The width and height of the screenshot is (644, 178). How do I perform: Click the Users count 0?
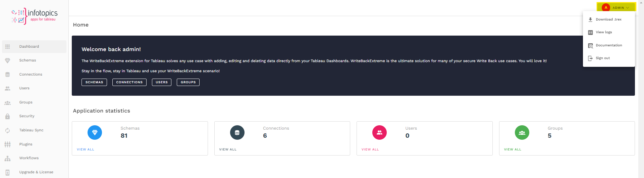(408, 136)
